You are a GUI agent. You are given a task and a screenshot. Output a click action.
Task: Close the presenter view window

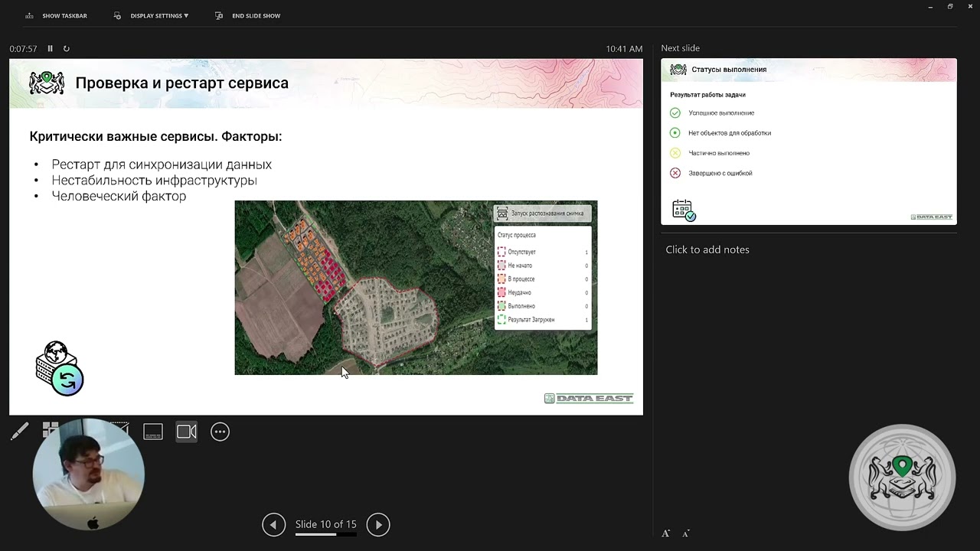coord(970,7)
